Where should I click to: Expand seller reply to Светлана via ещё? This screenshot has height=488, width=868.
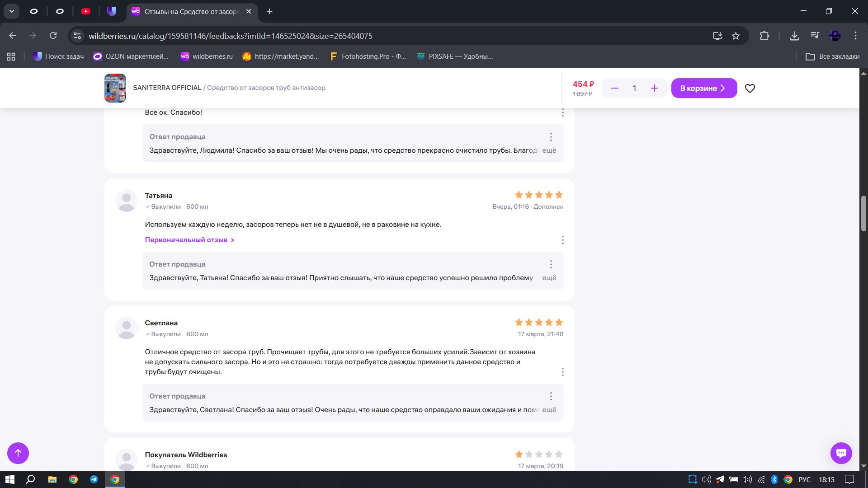click(x=549, y=410)
